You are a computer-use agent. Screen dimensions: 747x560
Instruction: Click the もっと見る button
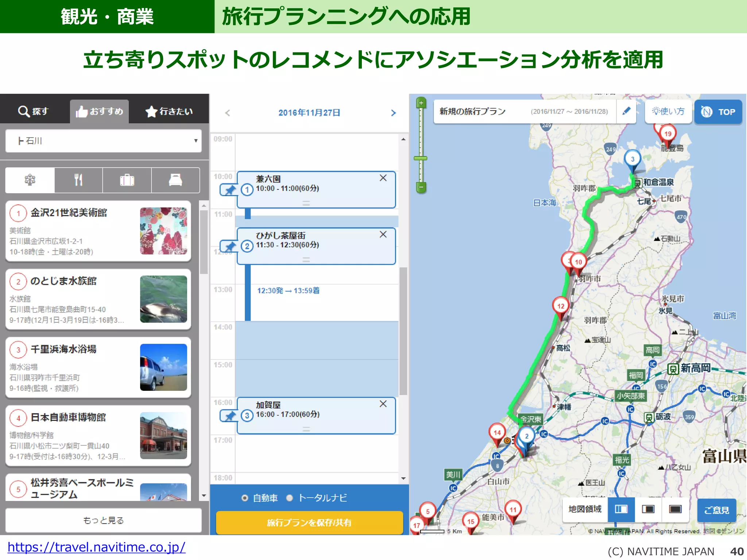(104, 520)
